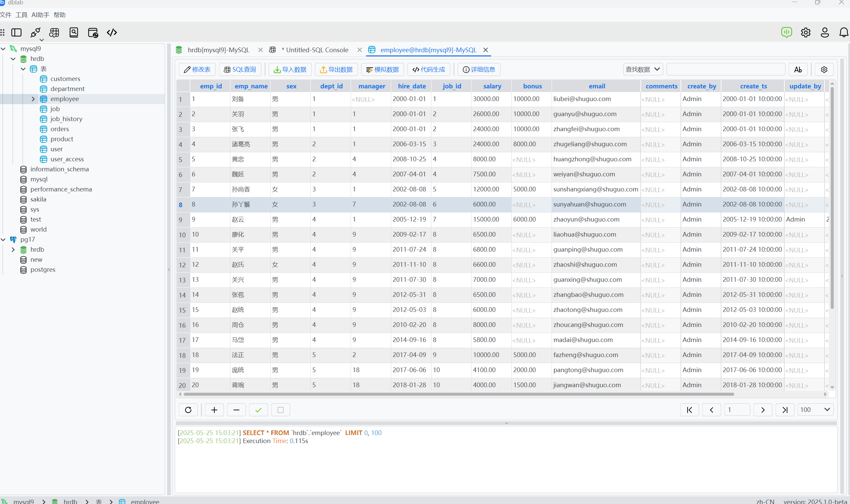Click the new connection plug icon
The image size is (850, 504).
tap(36, 32)
